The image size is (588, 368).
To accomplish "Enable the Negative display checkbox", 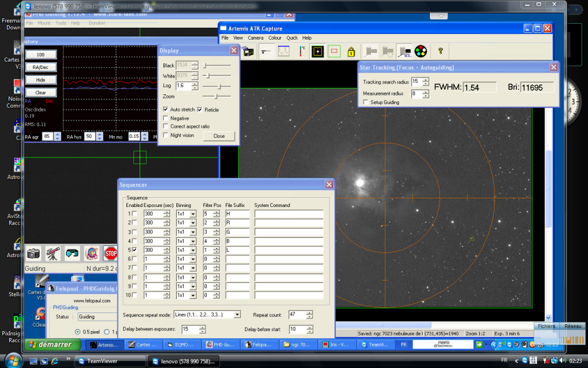I will click(x=166, y=118).
